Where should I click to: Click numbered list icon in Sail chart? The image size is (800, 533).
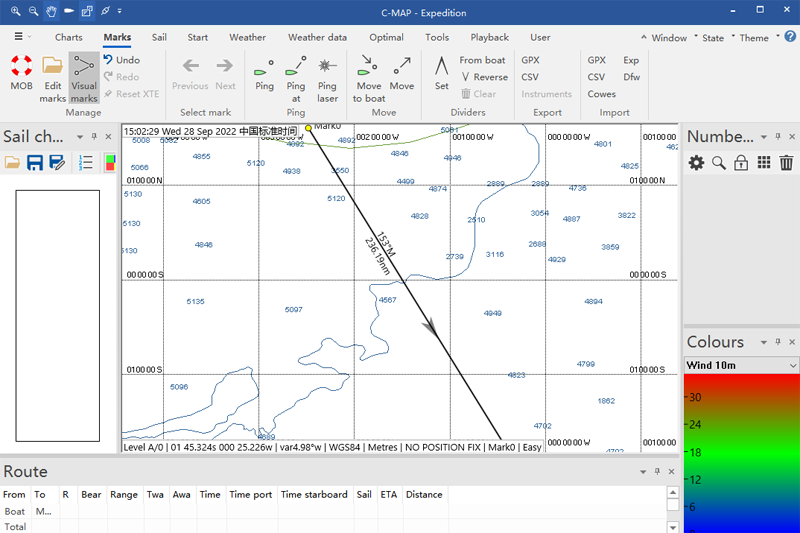pyautogui.click(x=85, y=163)
